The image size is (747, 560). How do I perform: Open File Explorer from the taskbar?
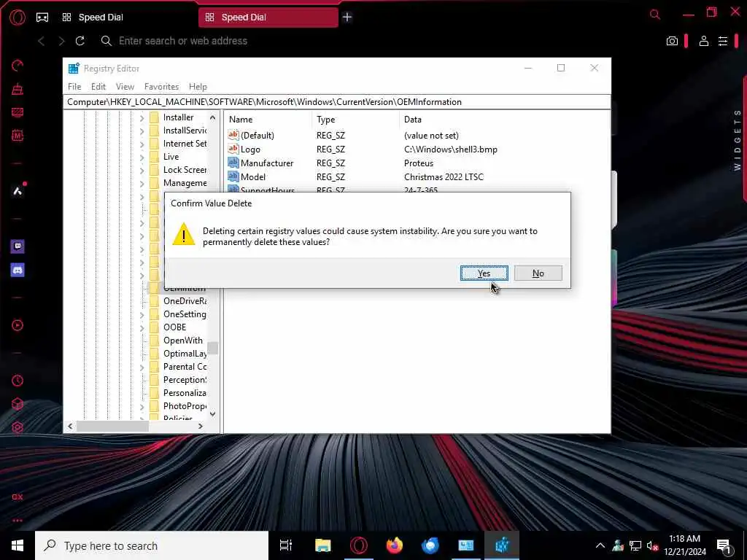coord(322,545)
